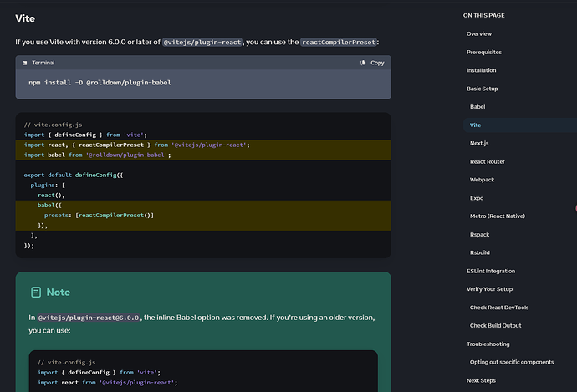
Task: Jump to Next.js section
Action: (479, 143)
